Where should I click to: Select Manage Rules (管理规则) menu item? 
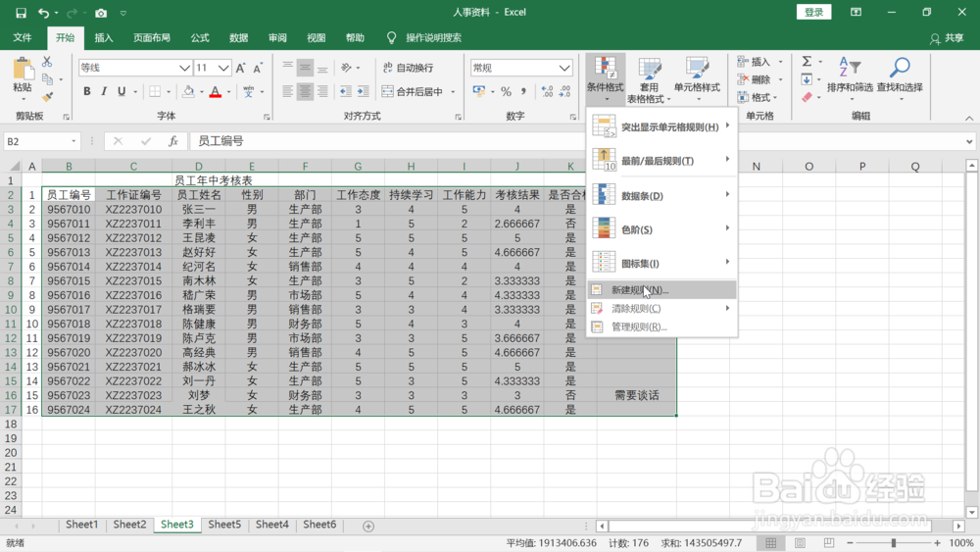click(661, 326)
